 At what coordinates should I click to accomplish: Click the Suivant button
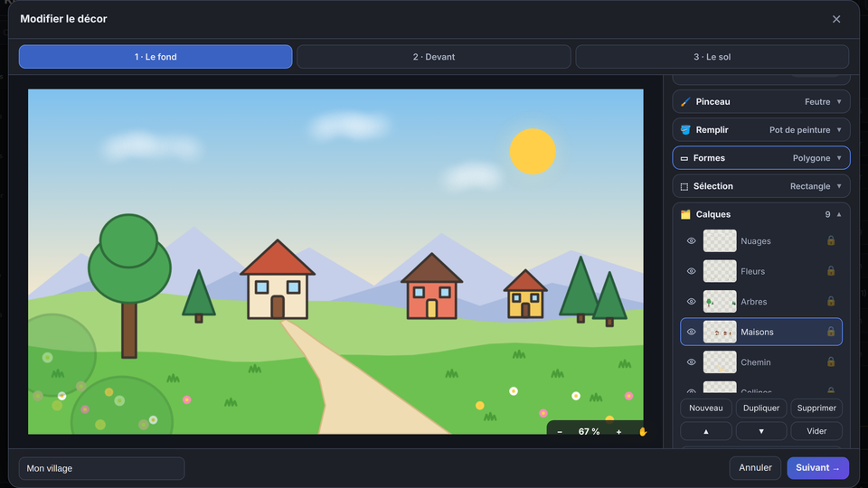[817, 468]
